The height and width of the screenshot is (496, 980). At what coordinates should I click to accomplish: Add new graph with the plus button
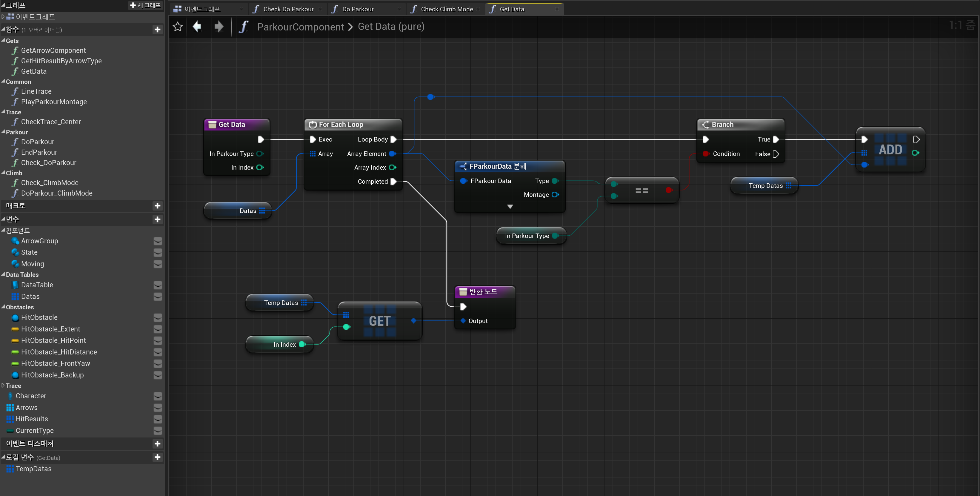145,5
